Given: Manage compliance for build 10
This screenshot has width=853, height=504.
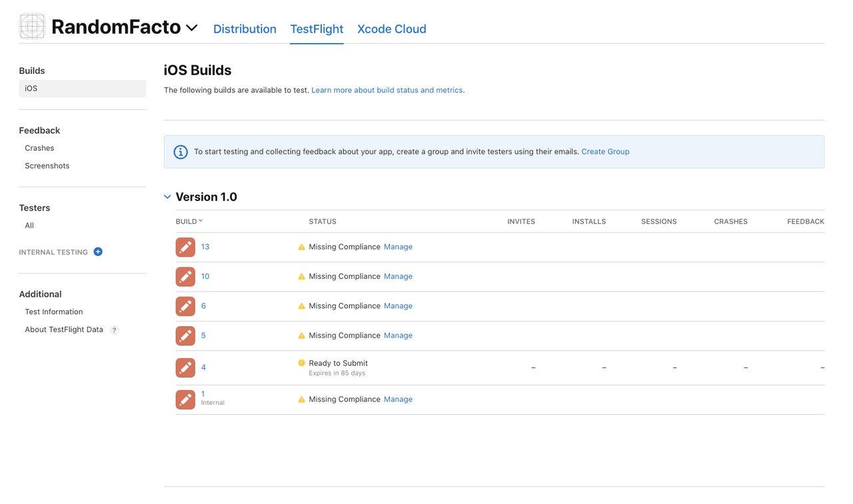Looking at the screenshot, I should [398, 276].
